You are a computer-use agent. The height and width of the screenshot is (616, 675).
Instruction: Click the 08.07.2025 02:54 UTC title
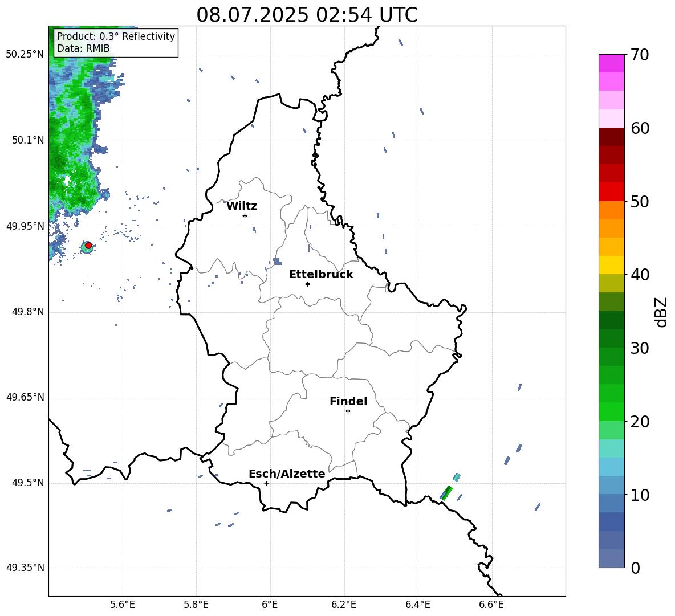307,15
